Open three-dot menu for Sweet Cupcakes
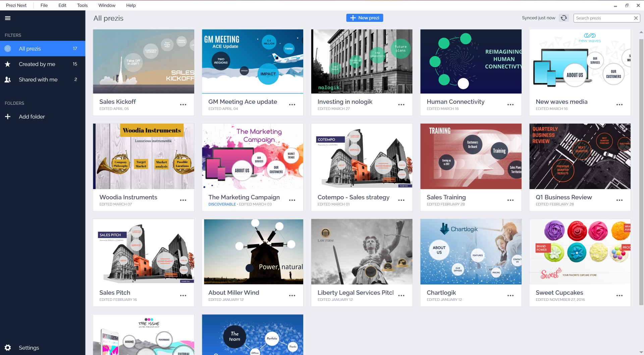The height and width of the screenshot is (355, 644). (619, 296)
